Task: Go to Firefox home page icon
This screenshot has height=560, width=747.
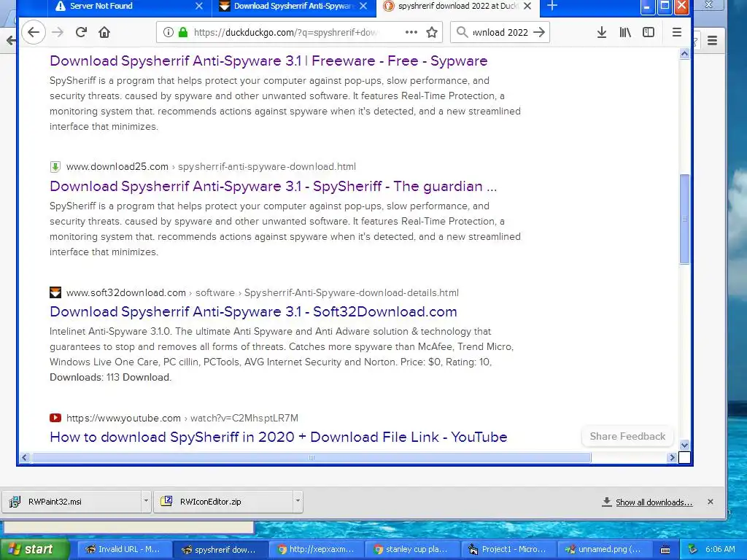Action: [x=104, y=32]
